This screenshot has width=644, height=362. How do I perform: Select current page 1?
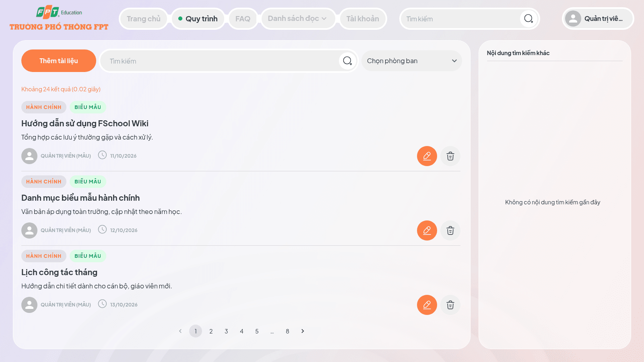196,331
